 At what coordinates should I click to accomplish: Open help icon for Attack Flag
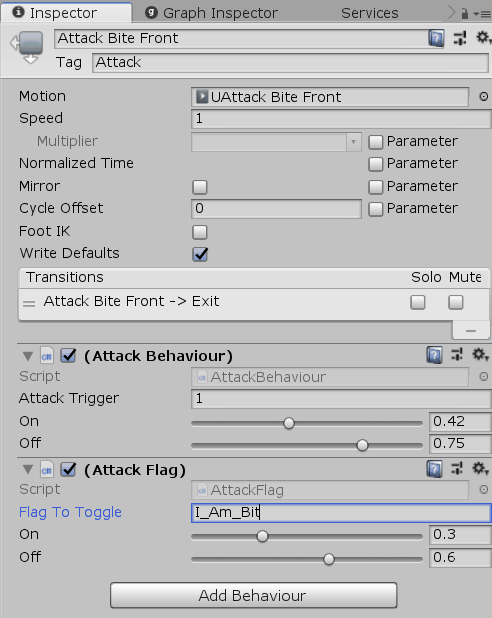[x=434, y=469]
